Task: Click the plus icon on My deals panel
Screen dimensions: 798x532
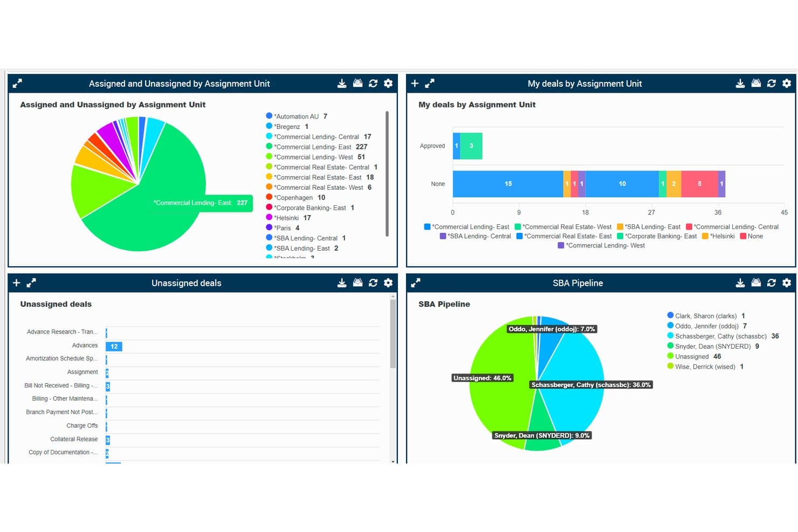Action: point(415,84)
